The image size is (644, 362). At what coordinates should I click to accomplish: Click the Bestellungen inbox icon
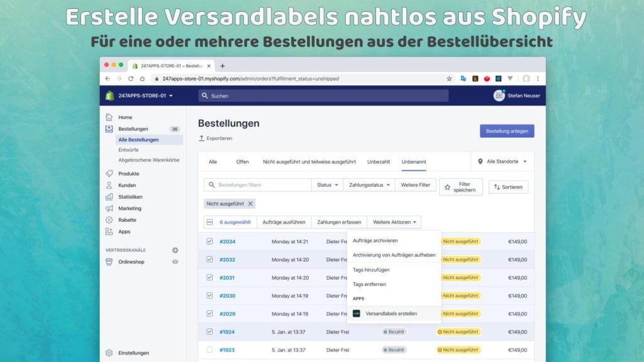(x=109, y=129)
